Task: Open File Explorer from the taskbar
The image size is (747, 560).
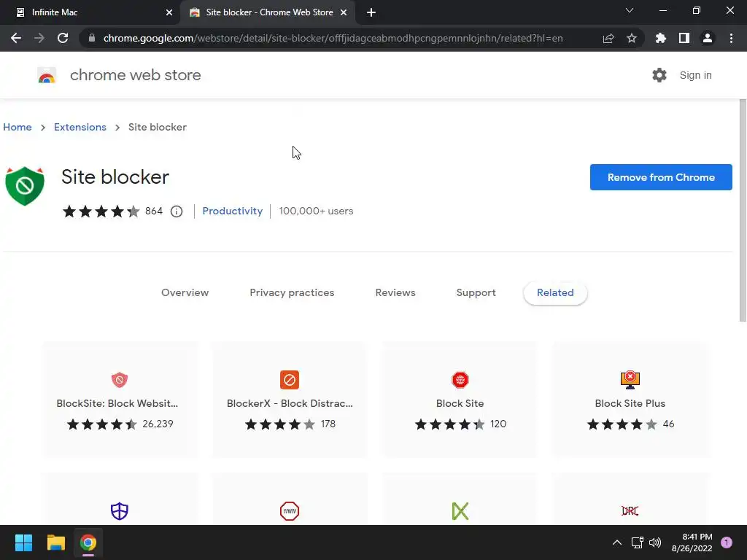Action: click(55, 542)
